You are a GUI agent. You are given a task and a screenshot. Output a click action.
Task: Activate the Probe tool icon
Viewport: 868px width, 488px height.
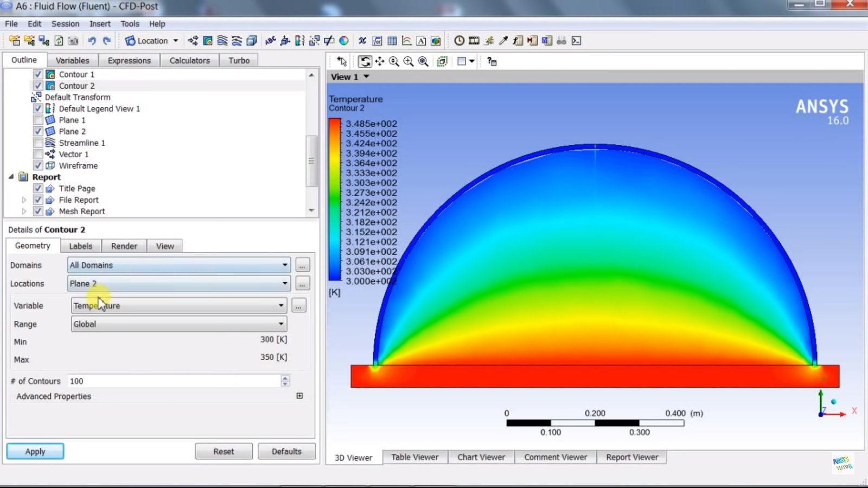pos(503,41)
